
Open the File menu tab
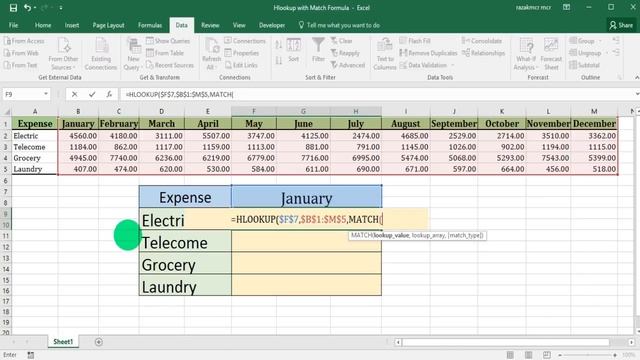(x=13, y=25)
